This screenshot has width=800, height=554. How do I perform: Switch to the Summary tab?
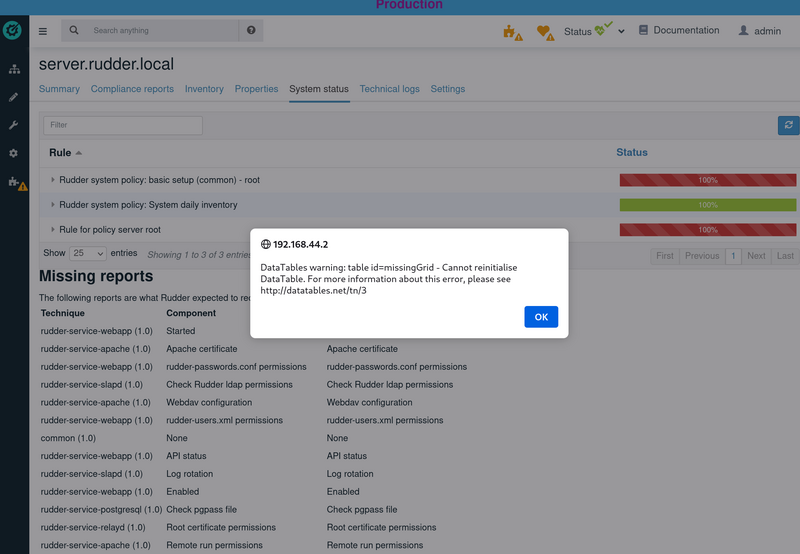[x=59, y=89]
